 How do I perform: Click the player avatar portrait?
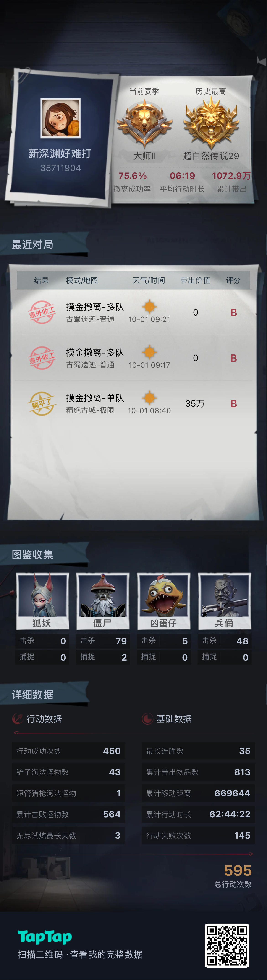coord(60,118)
